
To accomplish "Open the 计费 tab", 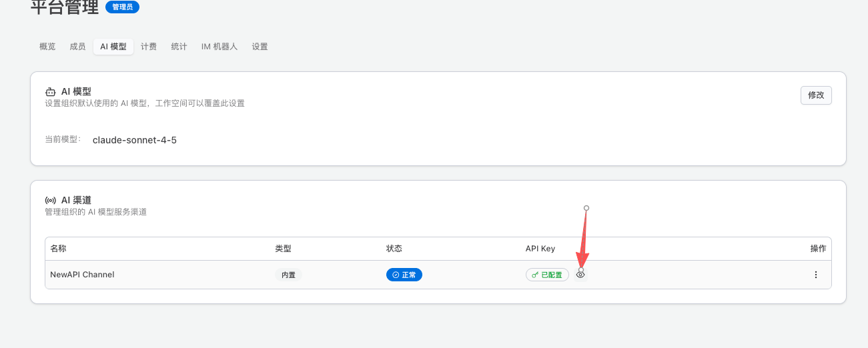I will click(149, 47).
